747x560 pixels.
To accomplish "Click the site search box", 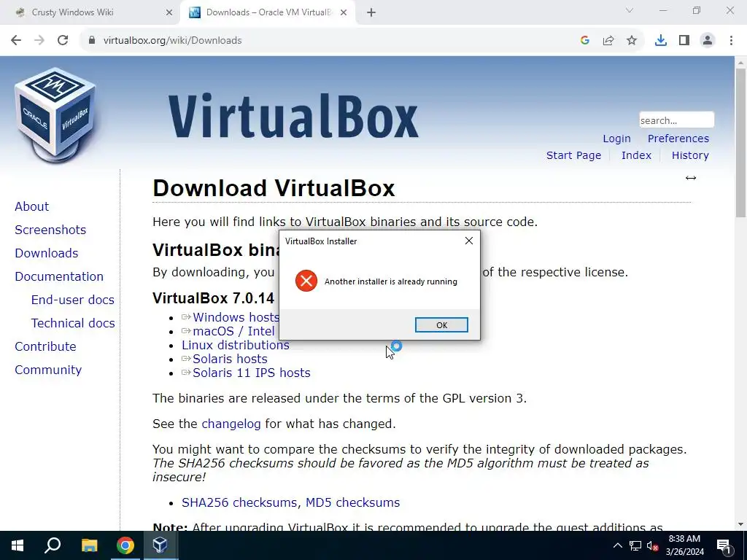I will 676,120.
